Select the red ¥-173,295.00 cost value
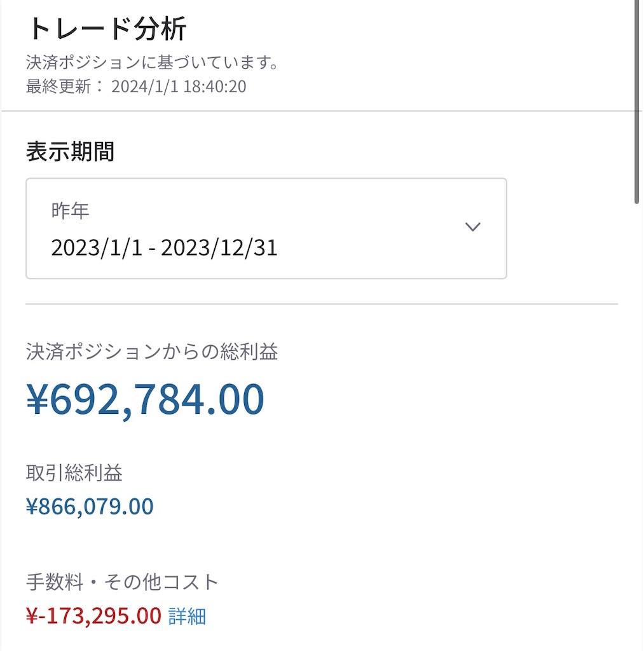The image size is (644, 651). pos(93,615)
